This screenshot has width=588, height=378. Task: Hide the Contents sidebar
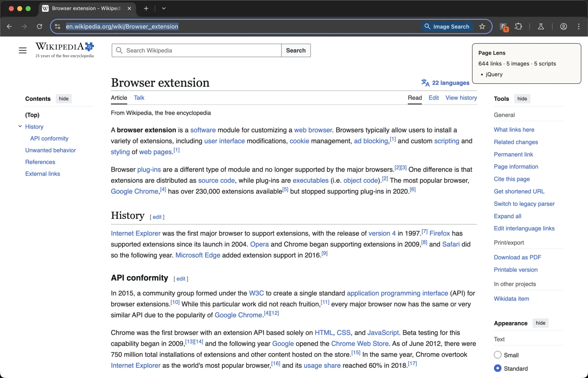(x=64, y=98)
